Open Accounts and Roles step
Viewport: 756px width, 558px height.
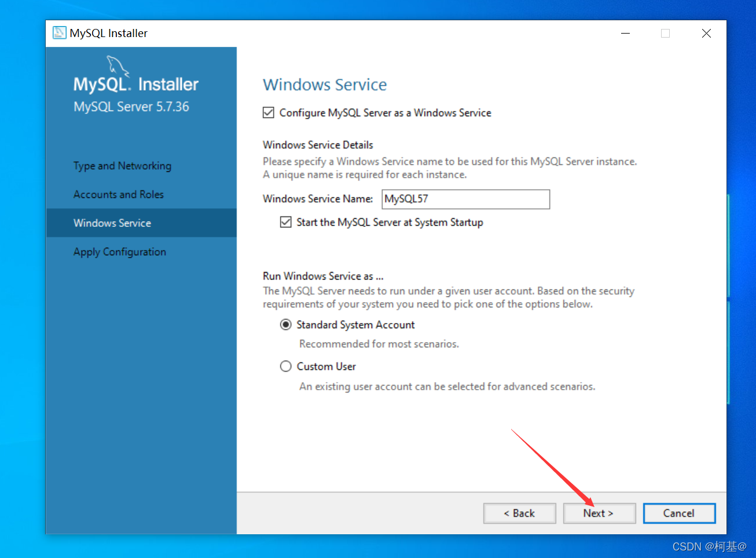click(119, 194)
